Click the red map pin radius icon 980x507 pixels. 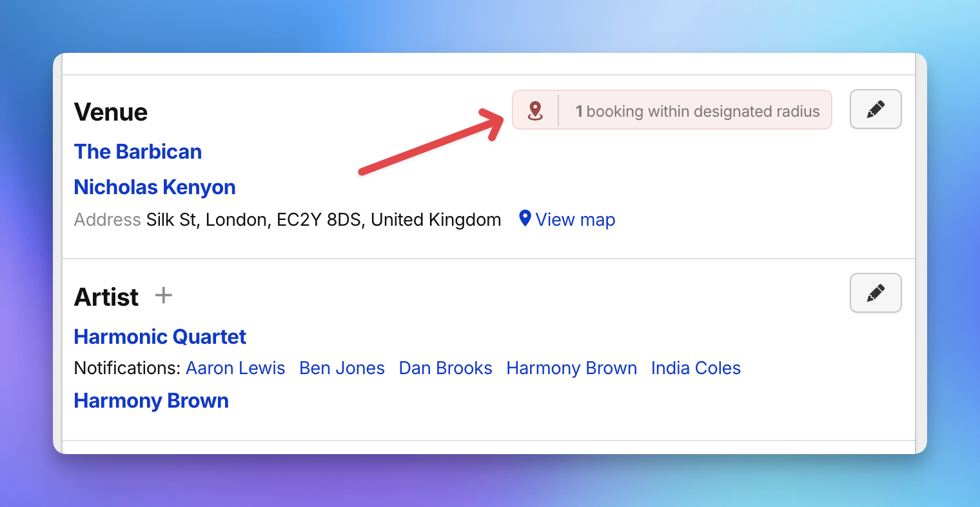click(x=535, y=111)
